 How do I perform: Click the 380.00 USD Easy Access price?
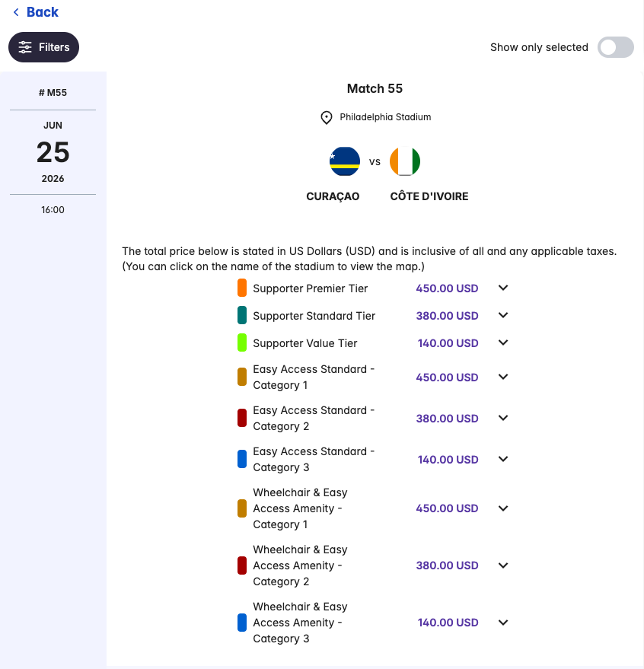(447, 419)
